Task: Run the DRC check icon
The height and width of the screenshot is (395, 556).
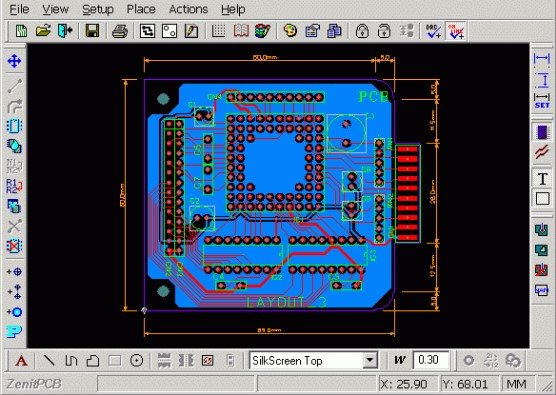Action: tap(433, 31)
